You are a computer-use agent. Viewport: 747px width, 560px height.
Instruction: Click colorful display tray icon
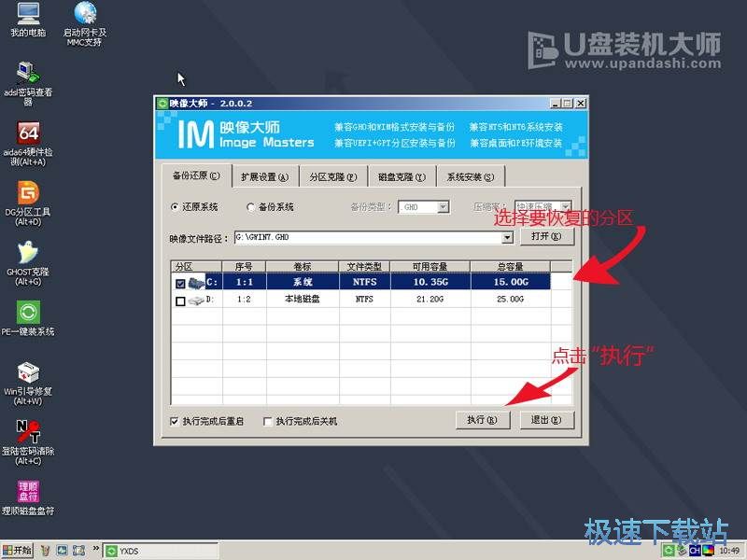click(709, 551)
